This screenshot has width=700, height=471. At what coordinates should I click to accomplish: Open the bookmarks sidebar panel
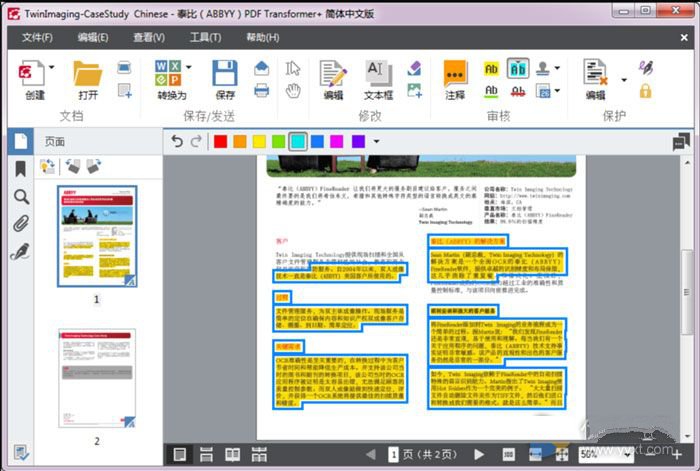pos(20,169)
